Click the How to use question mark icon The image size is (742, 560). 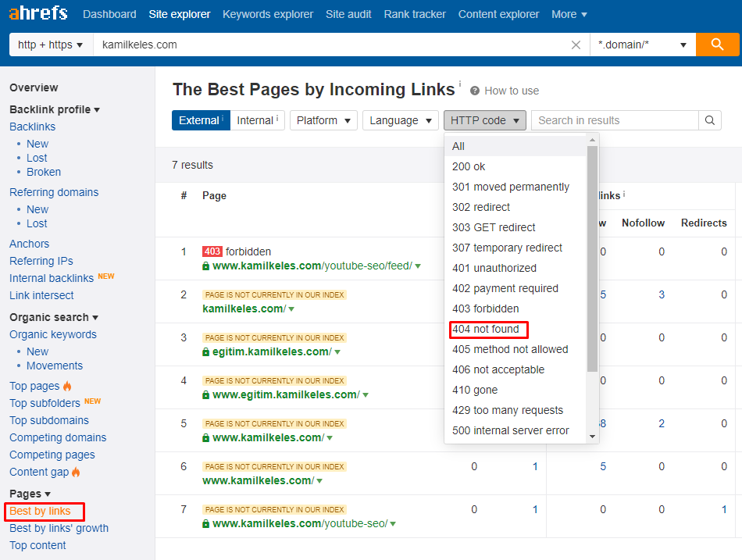(475, 91)
